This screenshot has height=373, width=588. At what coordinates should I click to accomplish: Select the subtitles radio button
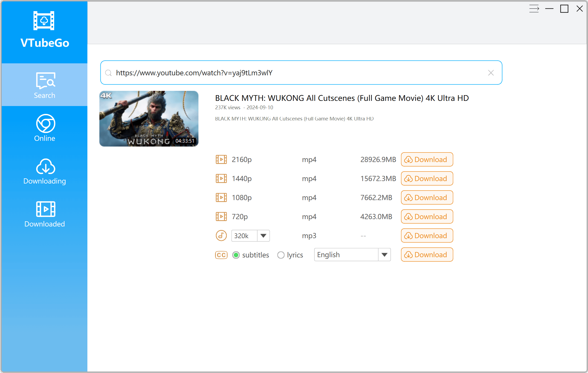click(236, 255)
